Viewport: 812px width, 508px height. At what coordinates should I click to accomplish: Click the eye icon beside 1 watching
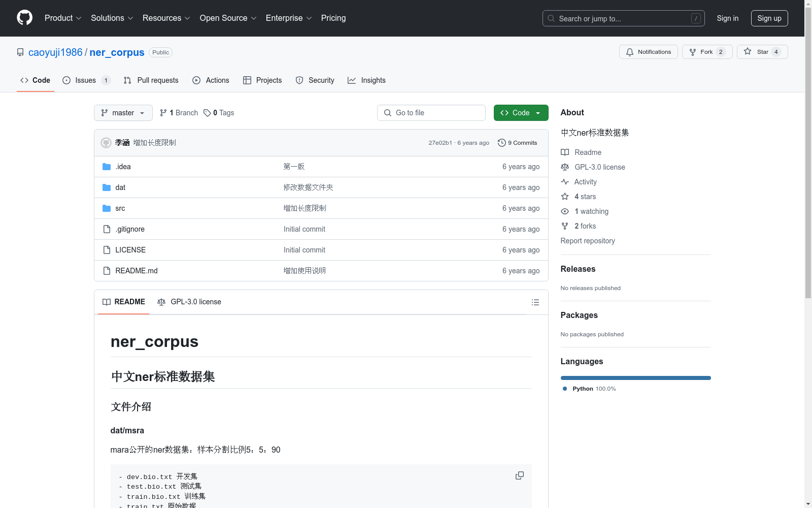[565, 211]
